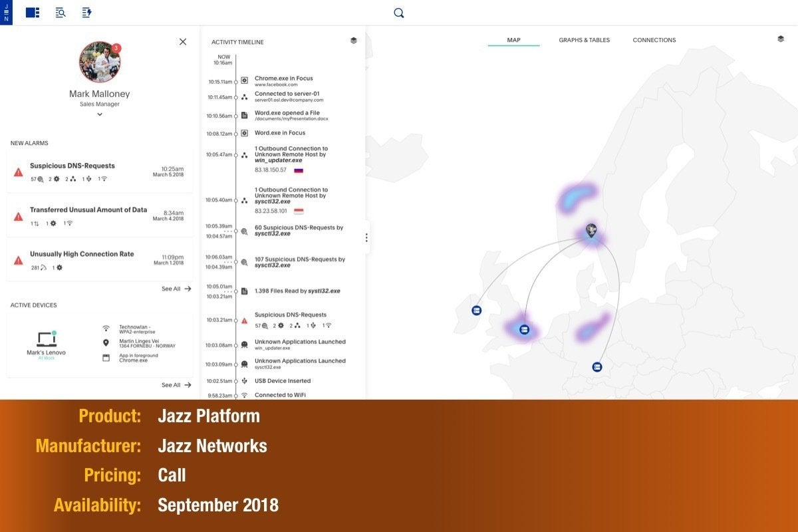Click warning triangle on Transferred Unusual Data alarm
The image size is (798, 532).
19,216
